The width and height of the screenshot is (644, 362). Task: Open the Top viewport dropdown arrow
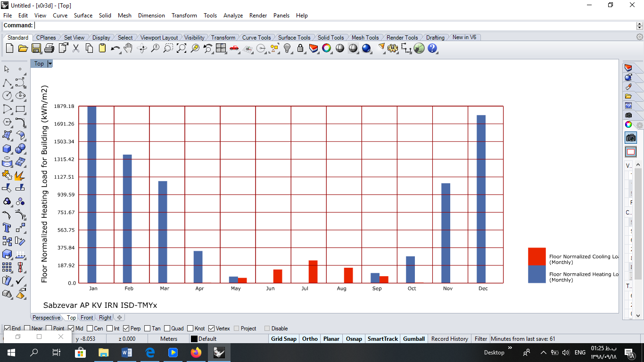click(x=50, y=64)
